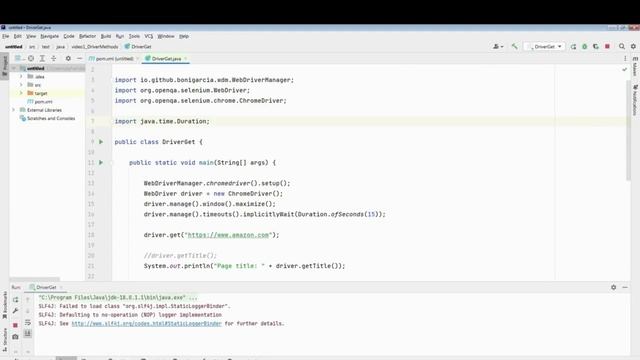Click Rerun icon in Run panel
640x360 pixels.
click(x=15, y=300)
